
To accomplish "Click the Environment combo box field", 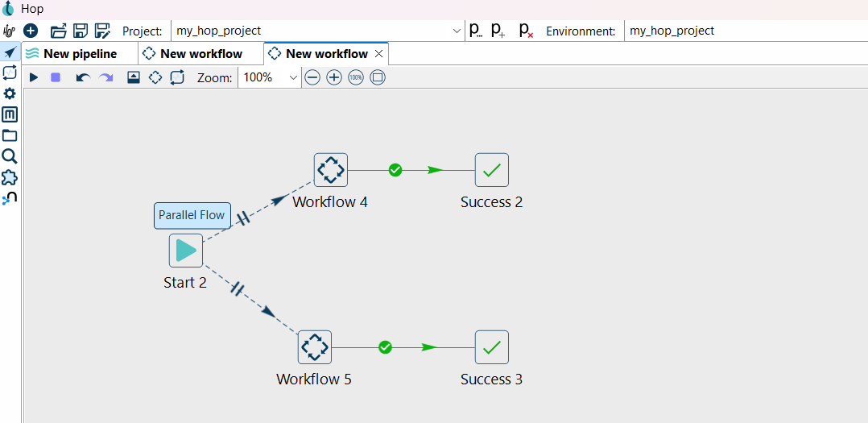I will [x=745, y=31].
